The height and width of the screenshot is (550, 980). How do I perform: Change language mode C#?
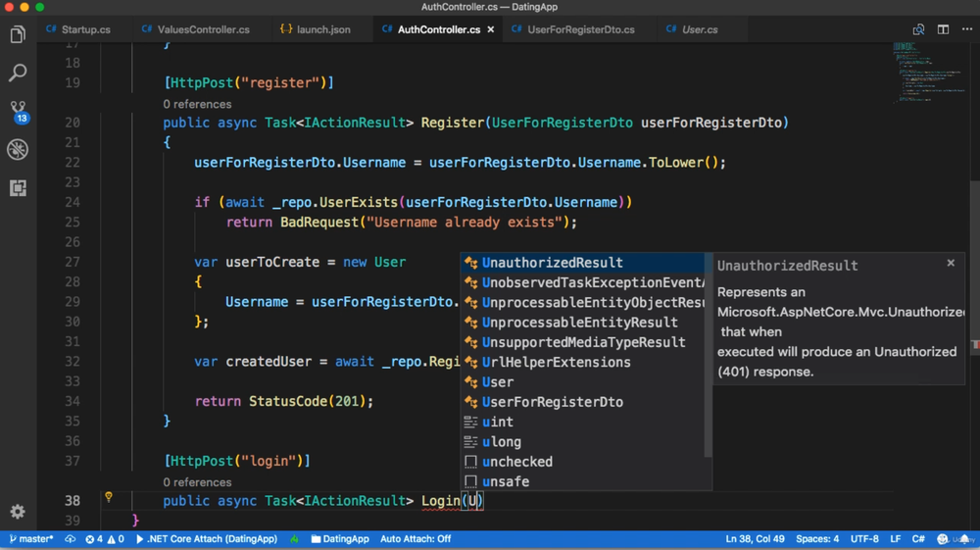click(x=918, y=539)
